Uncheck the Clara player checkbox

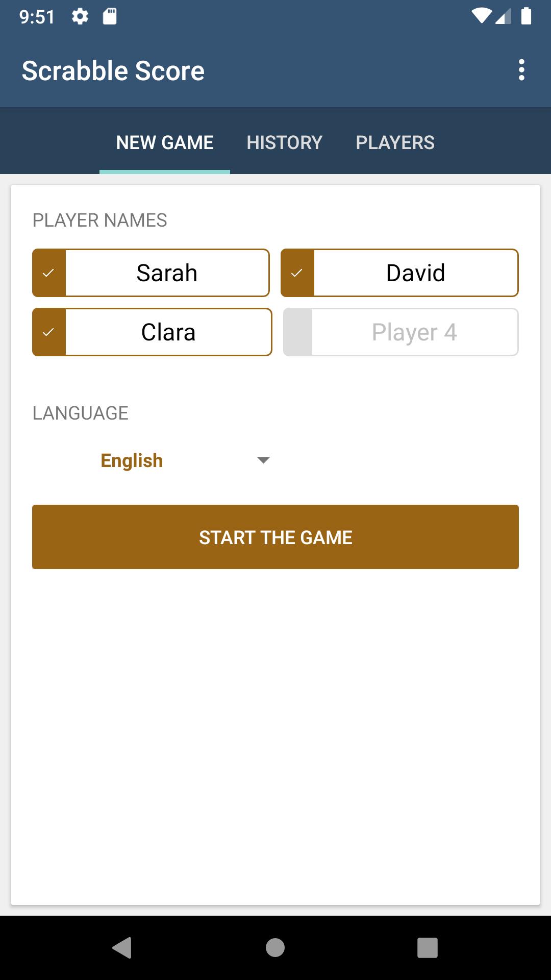coord(49,332)
